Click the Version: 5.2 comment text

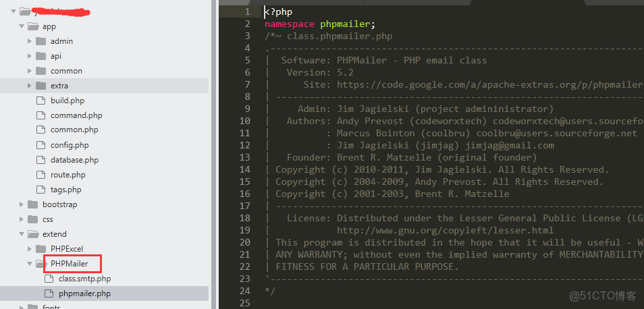coord(320,73)
